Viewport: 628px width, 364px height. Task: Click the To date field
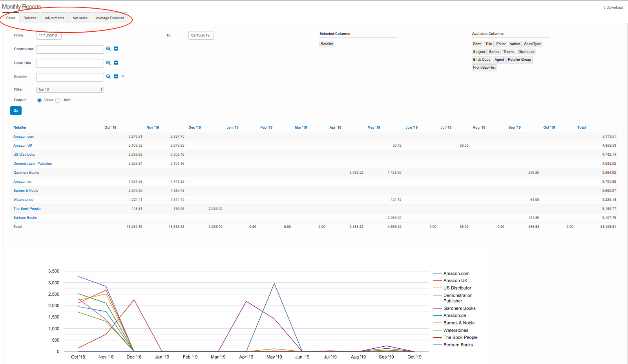(201, 35)
